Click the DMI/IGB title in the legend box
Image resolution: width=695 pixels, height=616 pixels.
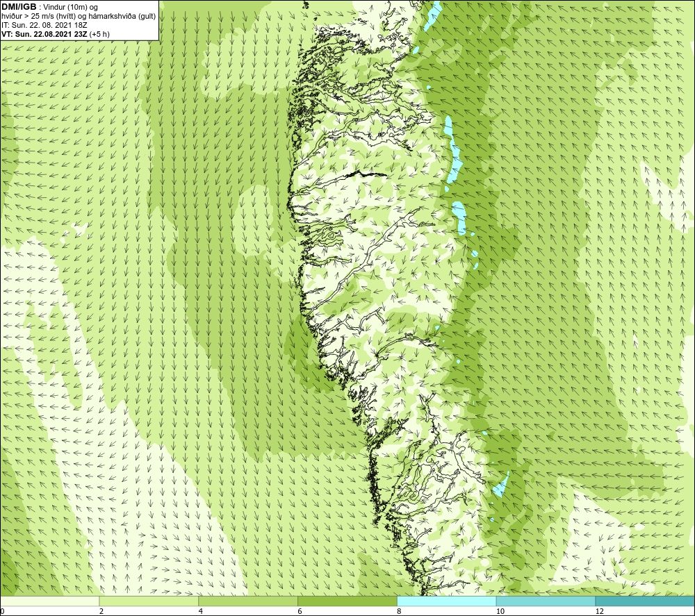tap(19, 7)
